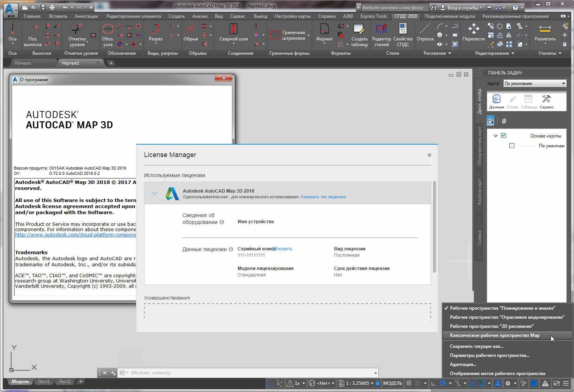Click the Save icon in quick access toolbar
574x392 pixels.
click(x=43, y=7)
